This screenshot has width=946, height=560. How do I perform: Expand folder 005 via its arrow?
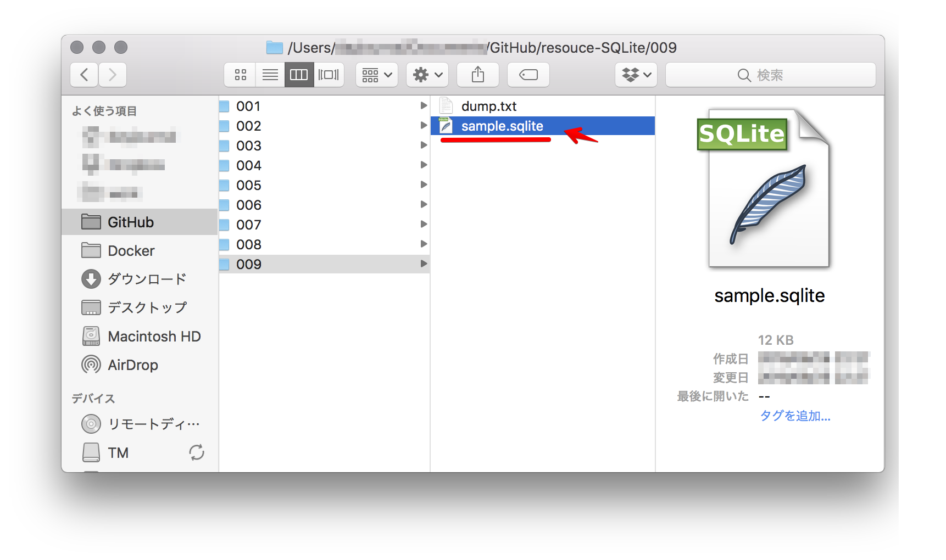424,184
